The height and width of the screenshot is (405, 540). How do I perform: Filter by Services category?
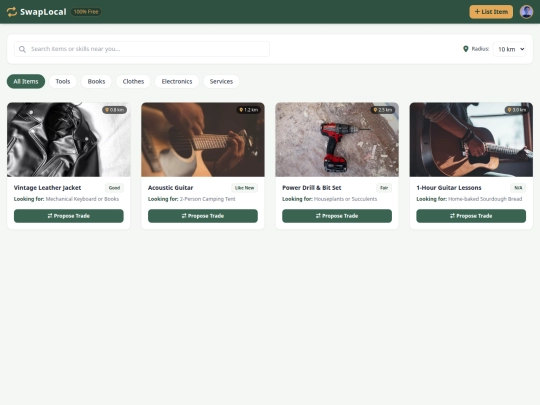pos(221,82)
